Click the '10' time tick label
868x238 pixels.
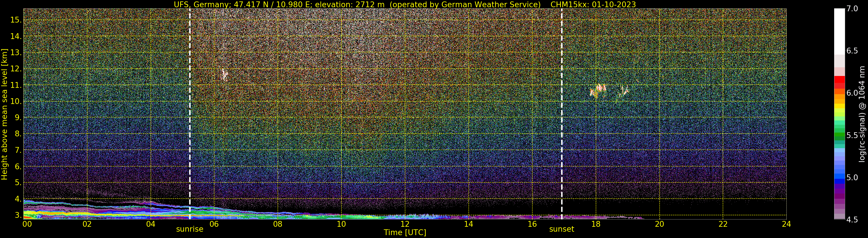(x=341, y=224)
